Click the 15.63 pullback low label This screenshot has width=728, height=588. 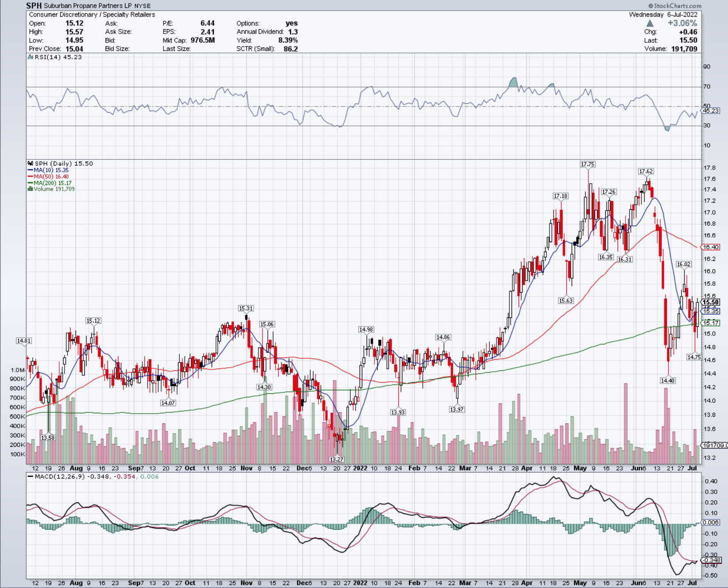coord(565,301)
